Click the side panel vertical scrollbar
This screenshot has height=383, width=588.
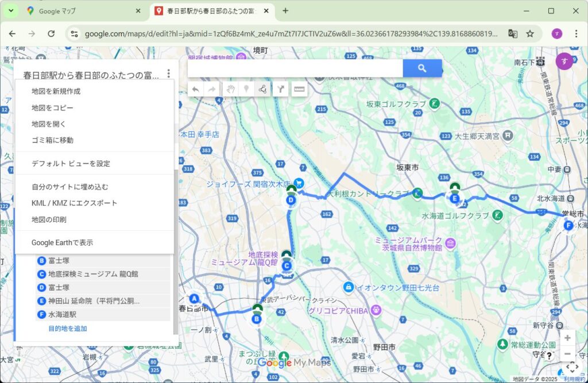tap(176, 252)
